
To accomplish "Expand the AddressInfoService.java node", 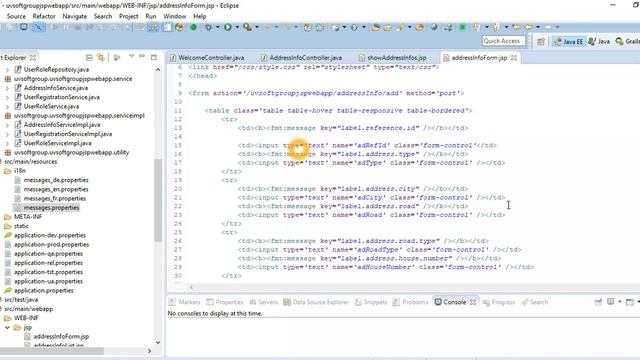I will pyautogui.click(x=7, y=88).
